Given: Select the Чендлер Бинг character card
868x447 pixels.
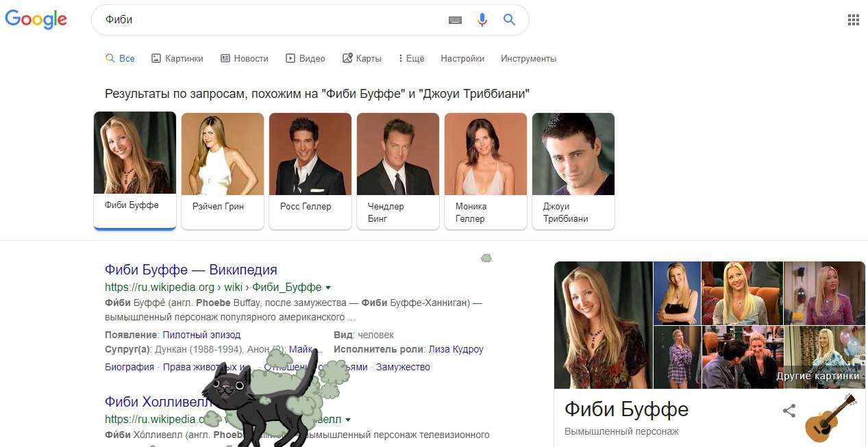Looking at the screenshot, I should pos(398,170).
